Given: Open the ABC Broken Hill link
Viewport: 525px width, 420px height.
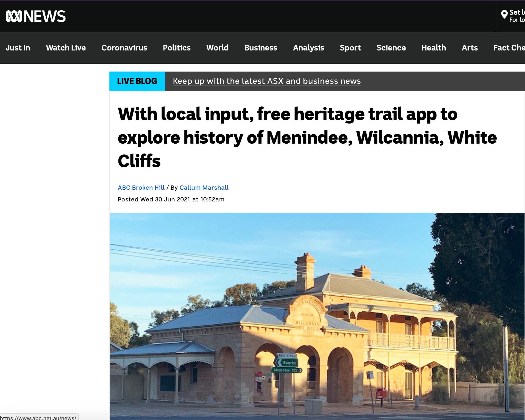Looking at the screenshot, I should (141, 187).
